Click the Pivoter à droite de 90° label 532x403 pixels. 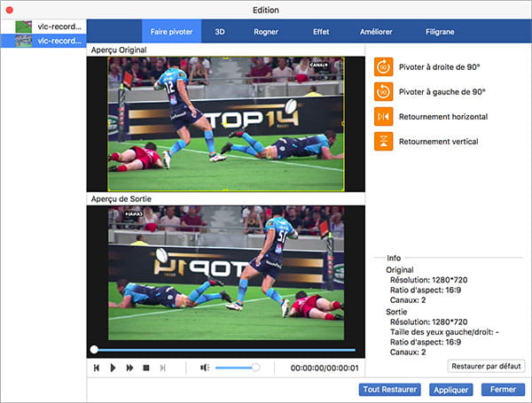point(440,66)
